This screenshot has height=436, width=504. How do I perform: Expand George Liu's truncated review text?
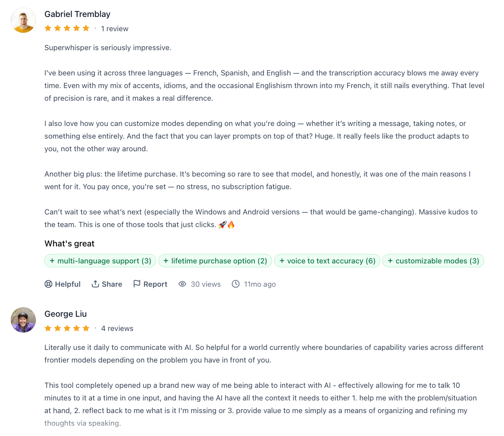[83, 423]
